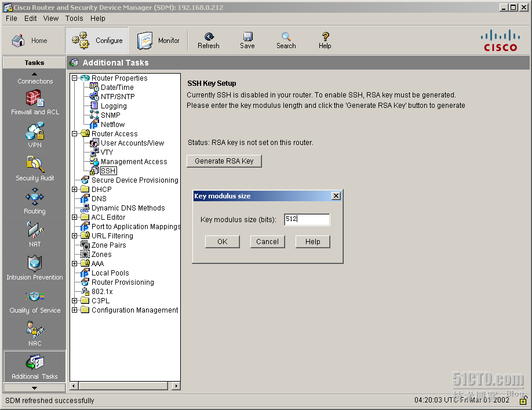Click Cancel in Key modulus dialog

tap(267, 242)
